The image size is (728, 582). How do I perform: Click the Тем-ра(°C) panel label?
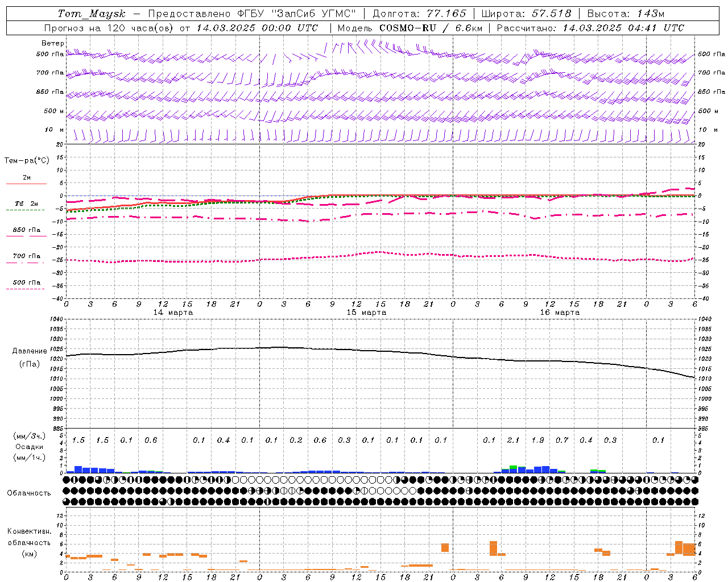27,161
